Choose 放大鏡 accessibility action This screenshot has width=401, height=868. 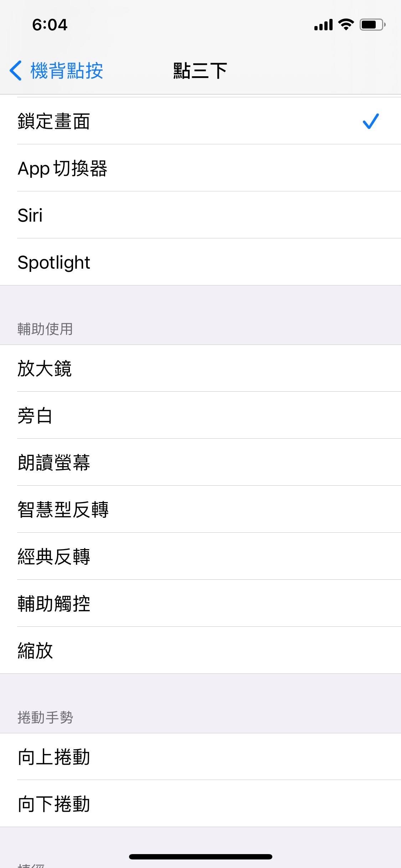[x=45, y=368]
